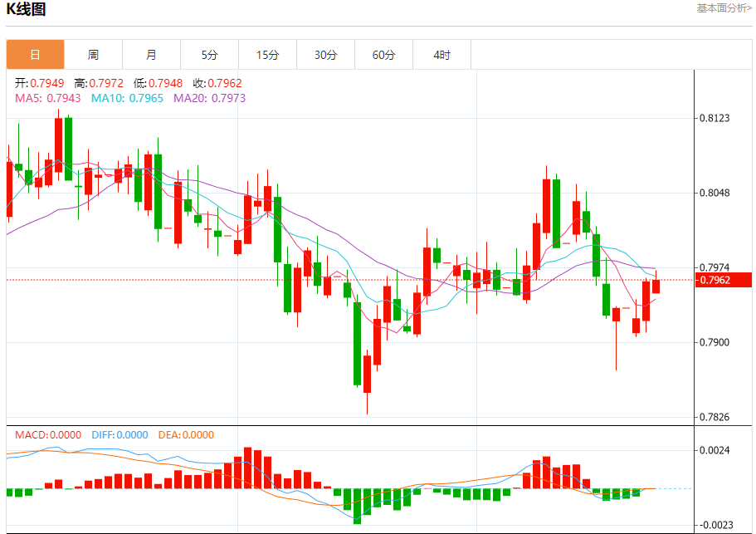This screenshot has width=756, height=534.
Task: Open the 基本面分析 link
Action: [x=724, y=8]
